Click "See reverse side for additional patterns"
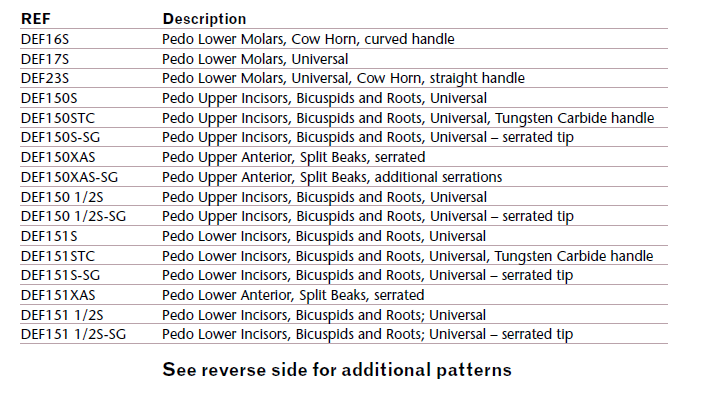The image size is (715, 408). (x=337, y=370)
